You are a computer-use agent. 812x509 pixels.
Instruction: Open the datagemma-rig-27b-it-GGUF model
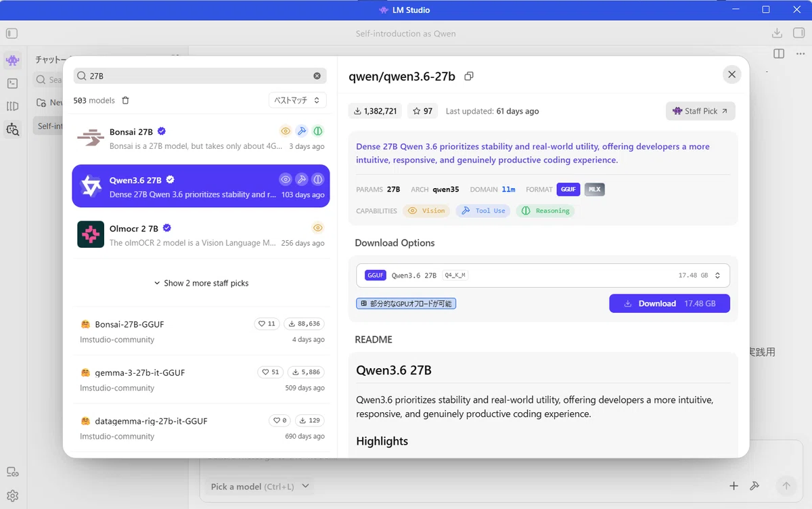coord(201,428)
